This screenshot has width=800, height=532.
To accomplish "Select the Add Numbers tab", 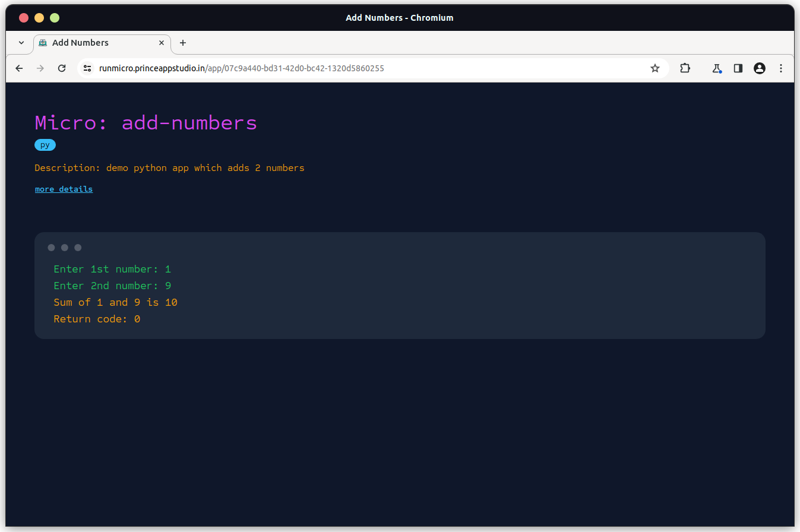I will tap(102, 43).
